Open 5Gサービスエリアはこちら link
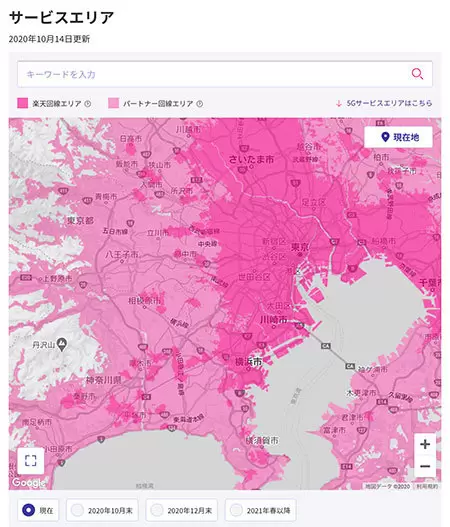The height and width of the screenshot is (527, 450). [x=384, y=103]
